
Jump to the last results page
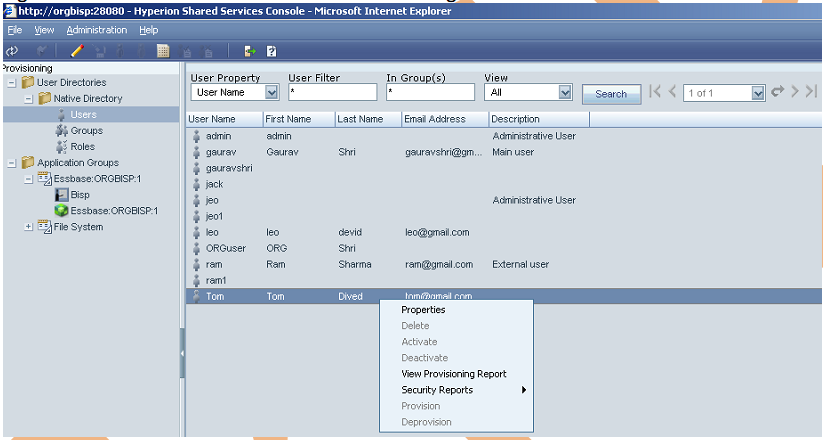pyautogui.click(x=811, y=91)
